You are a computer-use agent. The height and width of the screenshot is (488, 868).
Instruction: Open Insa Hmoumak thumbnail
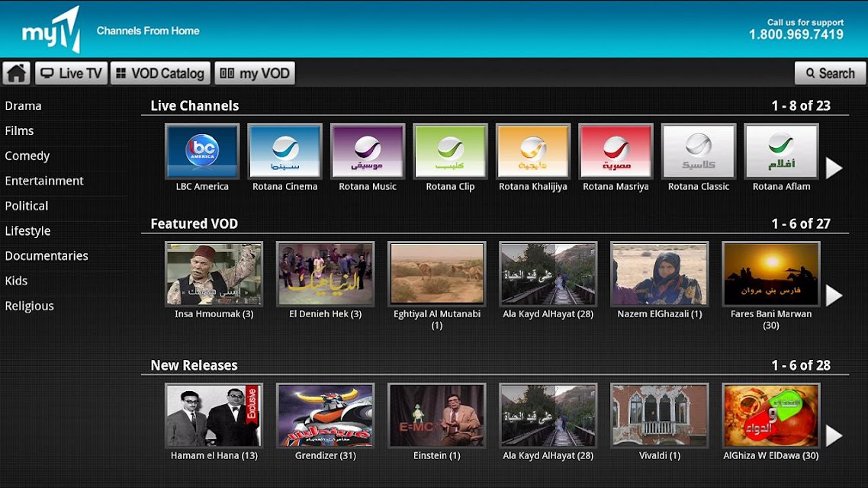[x=214, y=274]
